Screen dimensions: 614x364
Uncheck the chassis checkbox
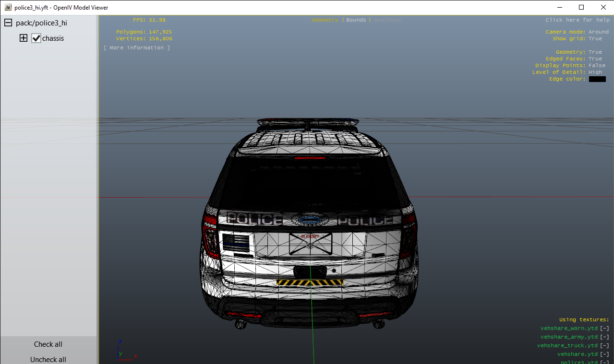coord(36,38)
